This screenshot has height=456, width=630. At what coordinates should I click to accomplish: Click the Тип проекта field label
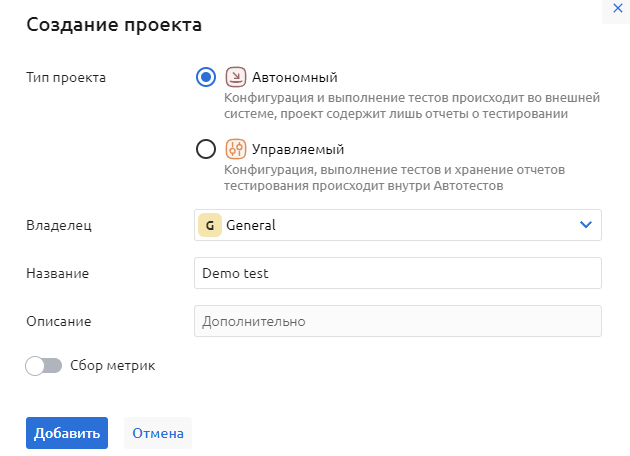pyautogui.click(x=66, y=77)
